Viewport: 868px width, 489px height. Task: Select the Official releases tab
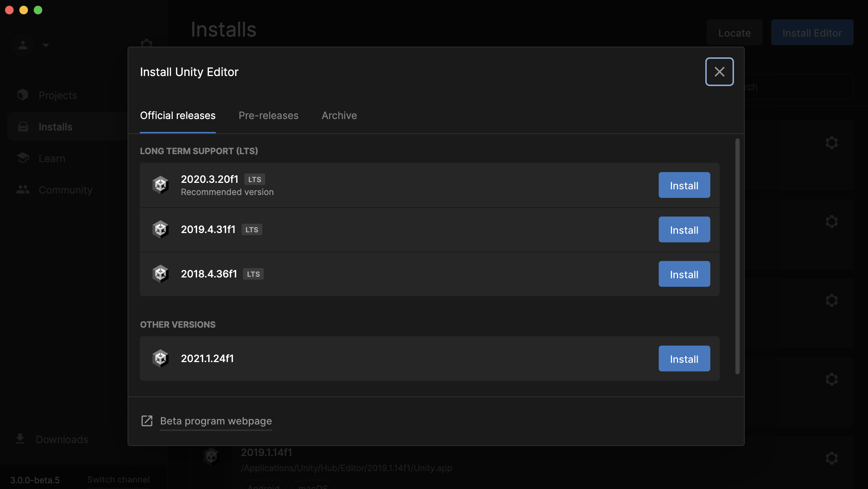click(x=178, y=115)
